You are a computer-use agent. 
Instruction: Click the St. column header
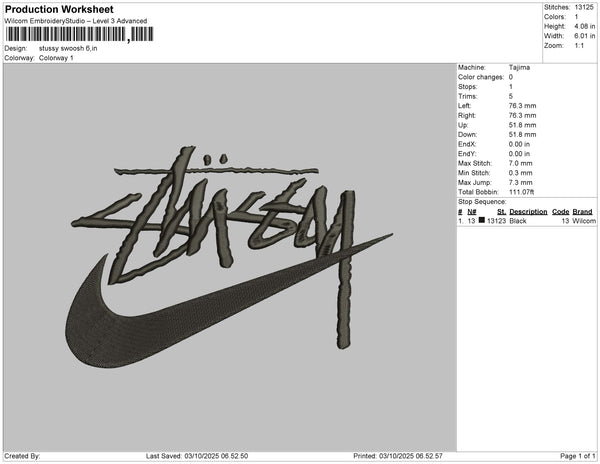click(501, 212)
